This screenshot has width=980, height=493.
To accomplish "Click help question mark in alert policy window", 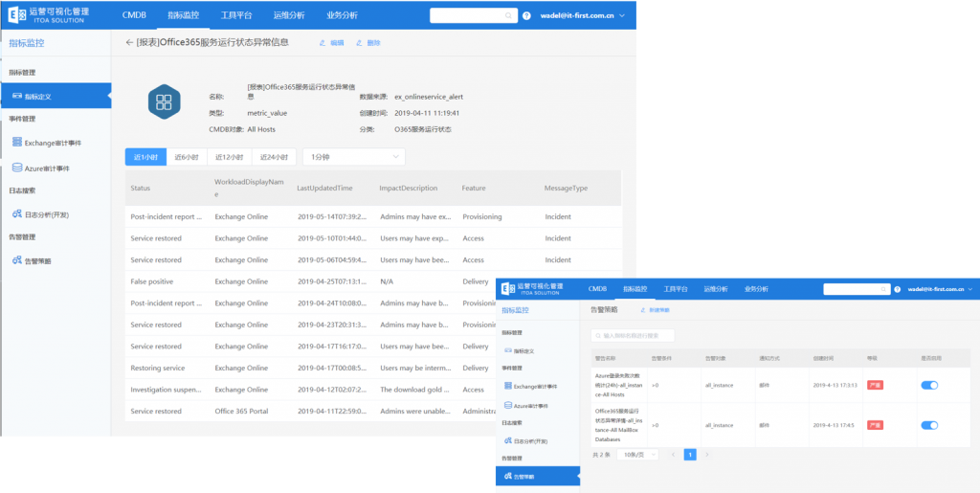I will (x=898, y=289).
